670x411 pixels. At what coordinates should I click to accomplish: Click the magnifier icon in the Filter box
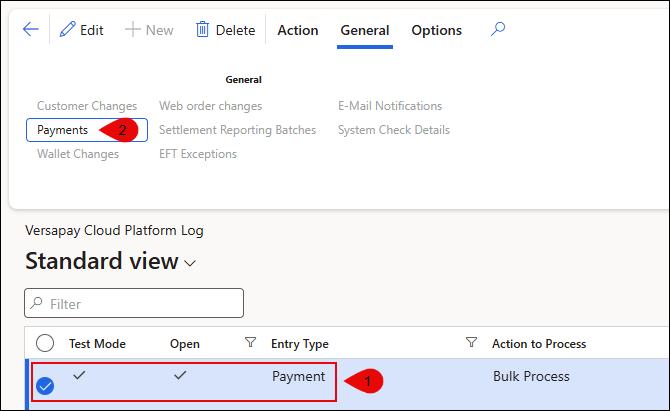pos(37,303)
